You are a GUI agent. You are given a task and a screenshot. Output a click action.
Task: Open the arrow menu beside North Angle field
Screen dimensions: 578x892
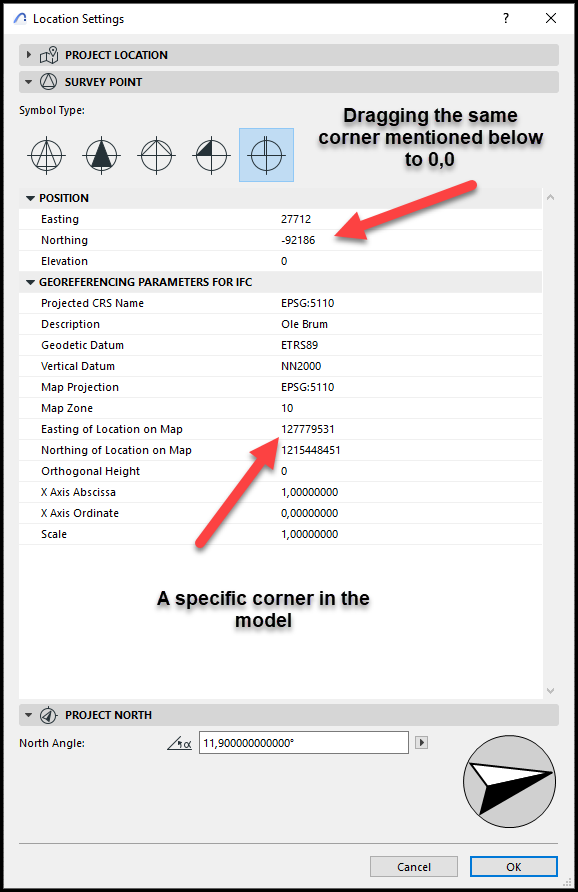point(422,742)
